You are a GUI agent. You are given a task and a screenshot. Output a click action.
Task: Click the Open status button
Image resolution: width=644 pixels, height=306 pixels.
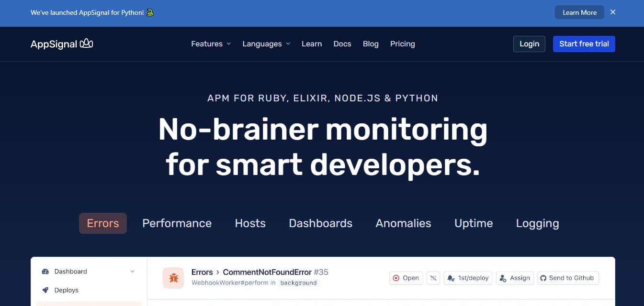coord(406,278)
